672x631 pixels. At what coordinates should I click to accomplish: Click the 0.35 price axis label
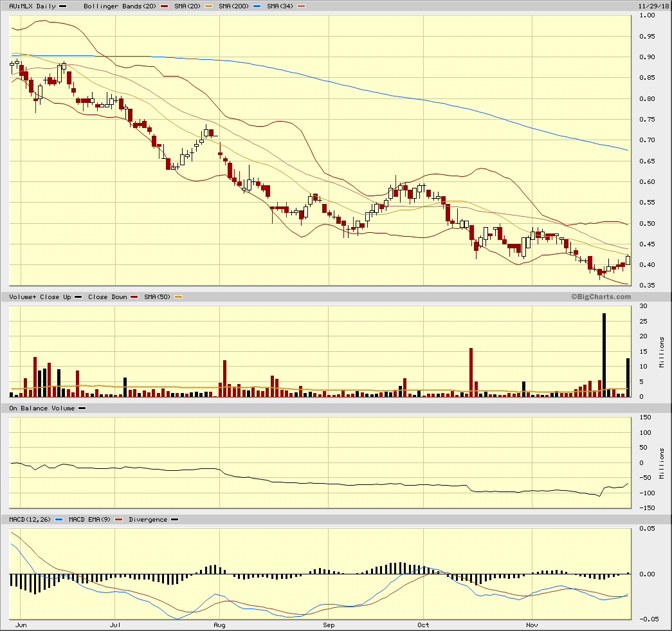[647, 286]
